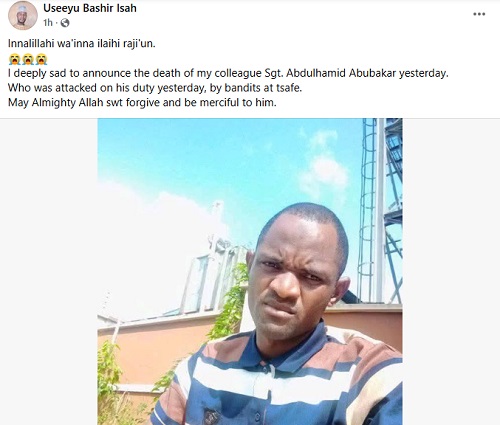Click the 'Who was attacked on his duty' line

click(155, 88)
